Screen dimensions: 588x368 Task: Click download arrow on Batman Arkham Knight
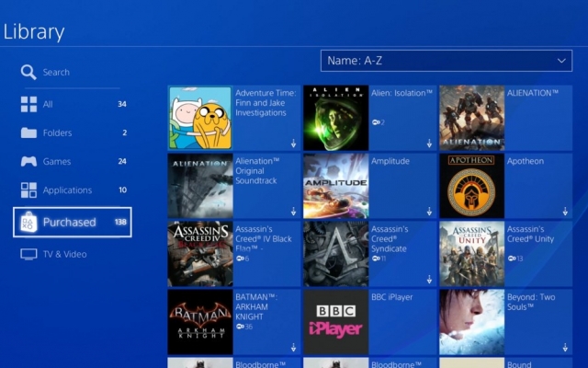(x=293, y=348)
